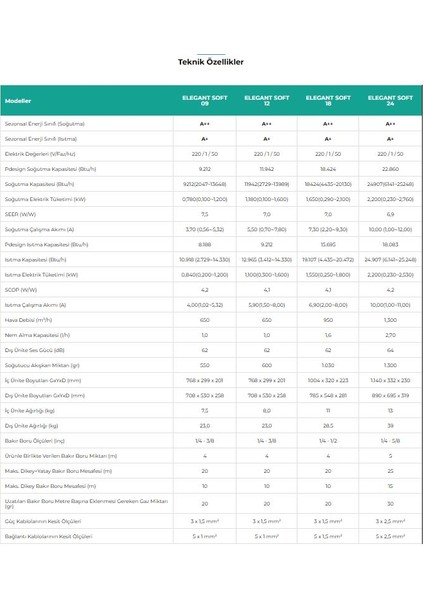Click the sound power value '64'
This screenshot has height=600, width=424.
coord(390,351)
